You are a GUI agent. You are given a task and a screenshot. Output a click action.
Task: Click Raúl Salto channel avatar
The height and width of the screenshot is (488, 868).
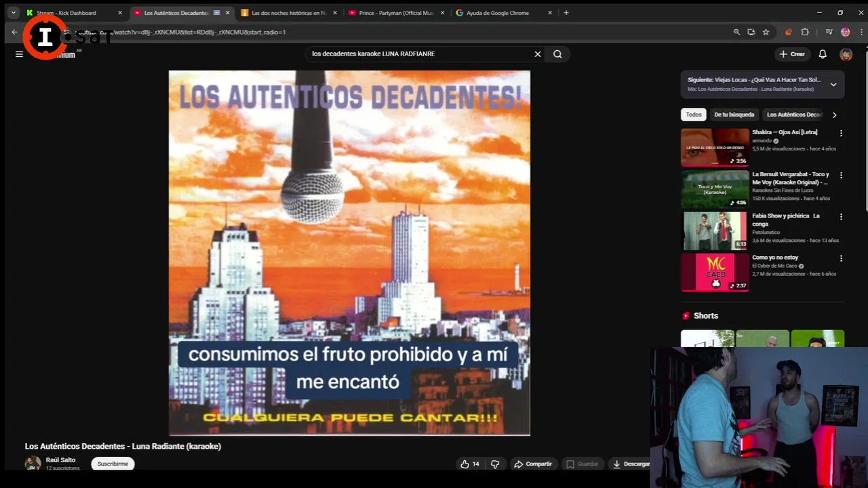(32, 464)
